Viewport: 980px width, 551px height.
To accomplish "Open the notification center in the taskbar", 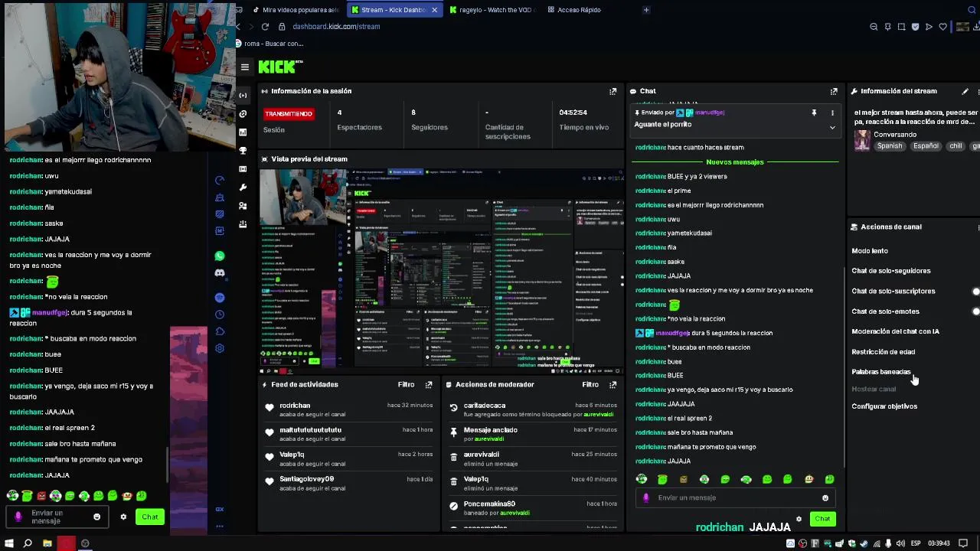I will point(963,543).
